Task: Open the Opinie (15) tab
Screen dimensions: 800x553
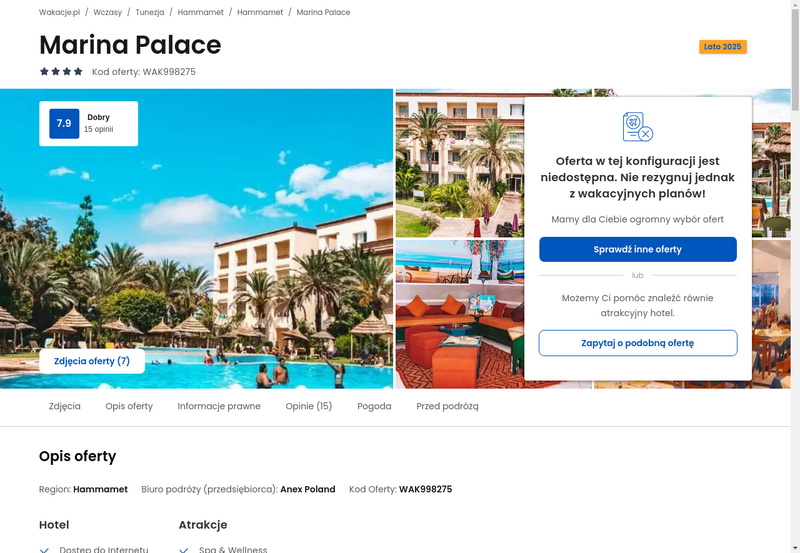Action: 309,406
